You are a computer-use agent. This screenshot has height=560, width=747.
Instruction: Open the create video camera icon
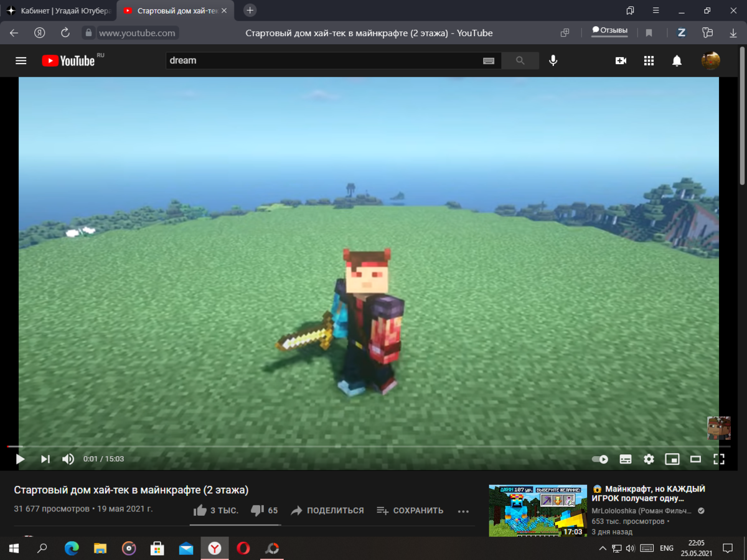pyautogui.click(x=621, y=60)
